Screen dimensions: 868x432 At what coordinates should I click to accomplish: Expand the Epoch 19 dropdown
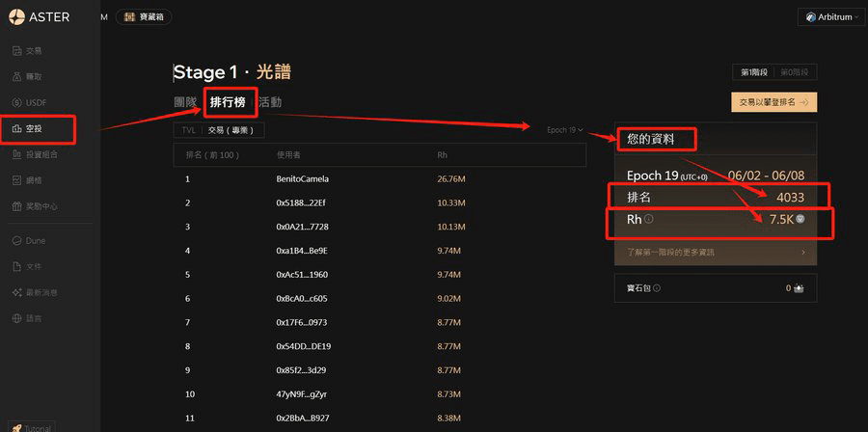[x=564, y=130]
